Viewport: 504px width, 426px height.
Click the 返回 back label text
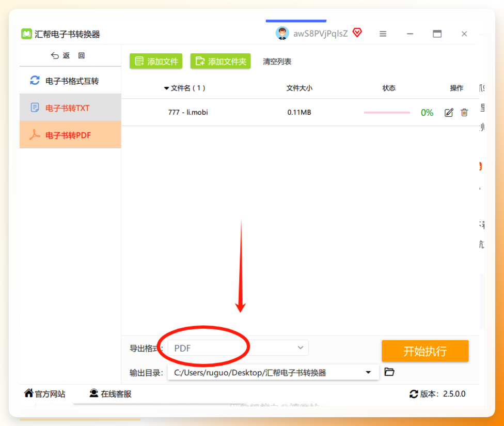[x=74, y=56]
